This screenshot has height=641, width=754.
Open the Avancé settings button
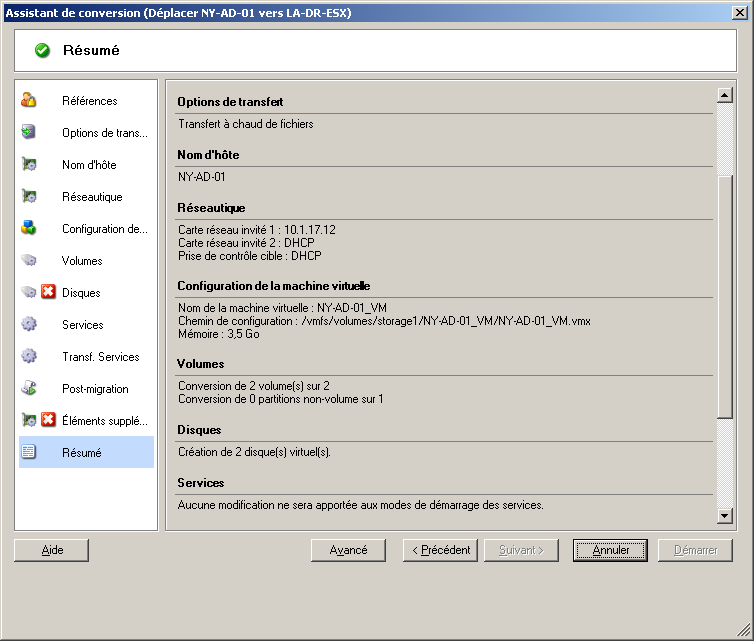(x=348, y=550)
